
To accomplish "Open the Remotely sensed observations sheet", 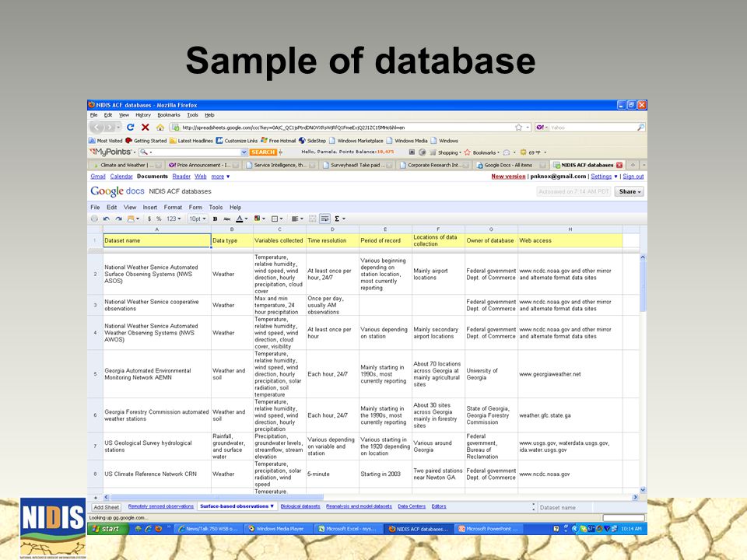I will click(x=161, y=506).
